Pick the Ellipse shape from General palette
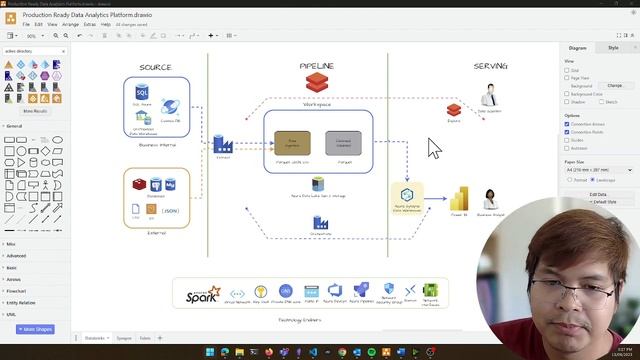This screenshot has width=640, height=360. tap(58, 140)
